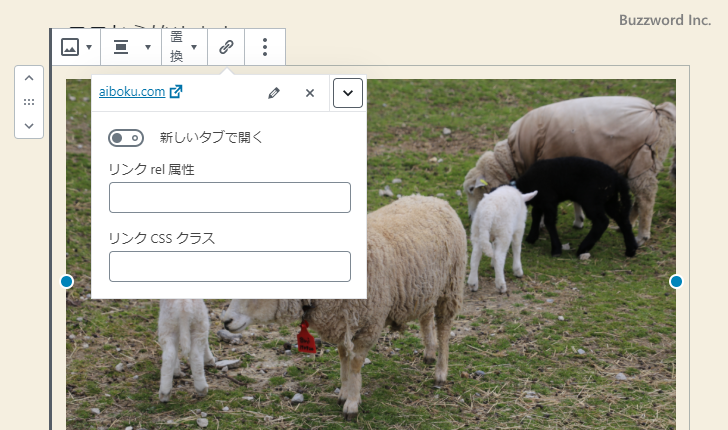Edit the link with the pencil icon
This screenshot has height=430, width=728.
(x=274, y=93)
